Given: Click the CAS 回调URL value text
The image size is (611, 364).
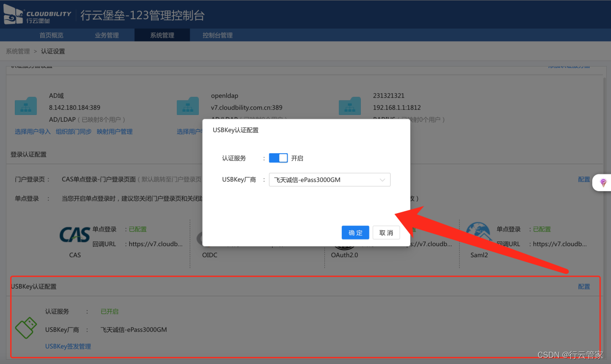Looking at the screenshot, I should [156, 244].
